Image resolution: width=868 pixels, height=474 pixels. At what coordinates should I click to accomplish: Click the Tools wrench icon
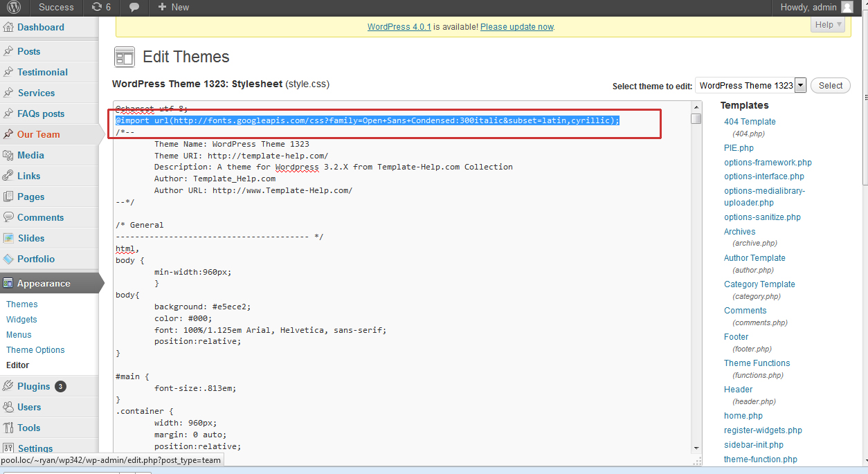click(x=8, y=428)
